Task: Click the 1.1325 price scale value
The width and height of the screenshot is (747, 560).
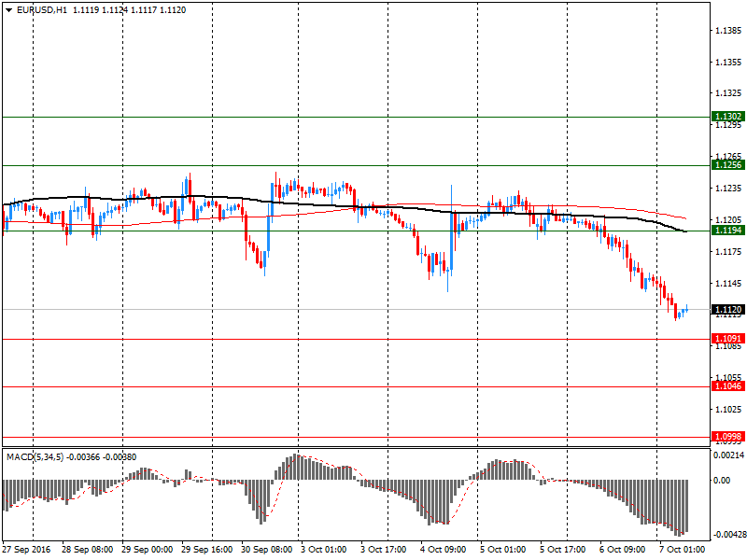Action: pos(728,92)
